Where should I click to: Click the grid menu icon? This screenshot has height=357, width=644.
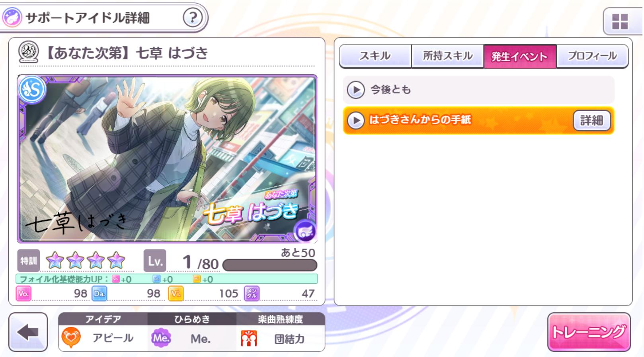pos(620,22)
